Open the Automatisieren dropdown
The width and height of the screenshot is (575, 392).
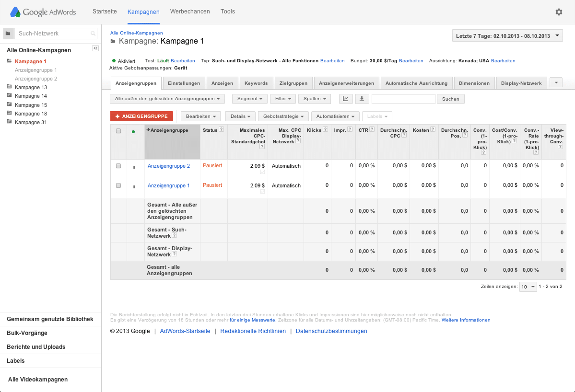[335, 116]
